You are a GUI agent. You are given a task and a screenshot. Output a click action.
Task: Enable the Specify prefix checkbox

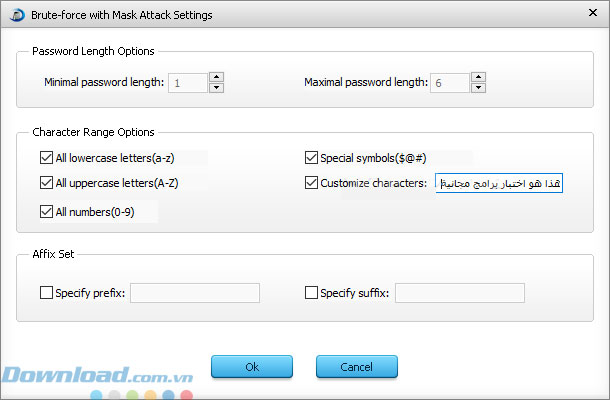[46, 293]
